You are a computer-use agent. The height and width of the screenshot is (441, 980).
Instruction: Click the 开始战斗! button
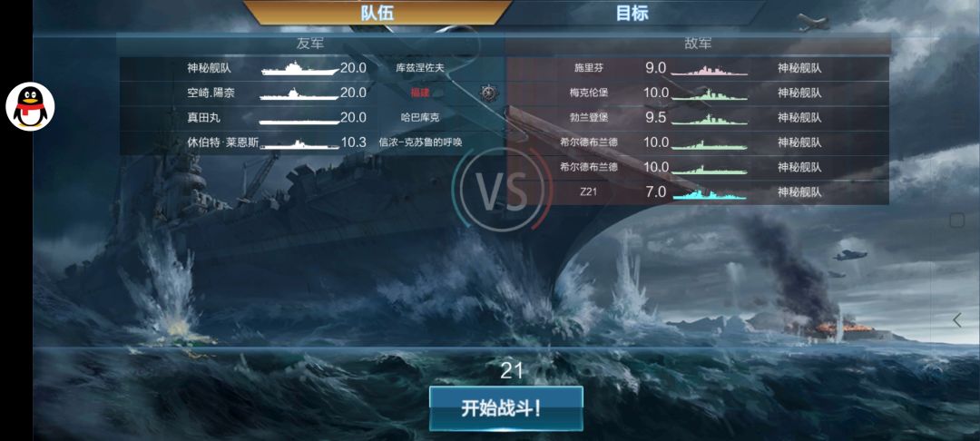pos(506,408)
